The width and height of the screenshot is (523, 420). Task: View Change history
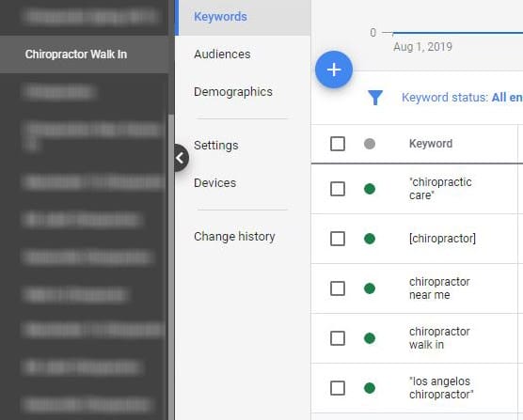pos(234,237)
